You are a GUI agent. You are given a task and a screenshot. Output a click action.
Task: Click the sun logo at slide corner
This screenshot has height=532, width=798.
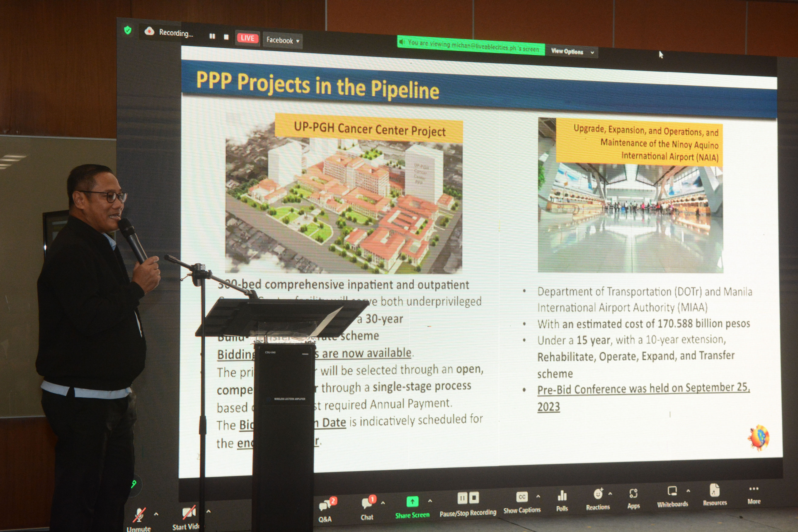tap(758, 438)
